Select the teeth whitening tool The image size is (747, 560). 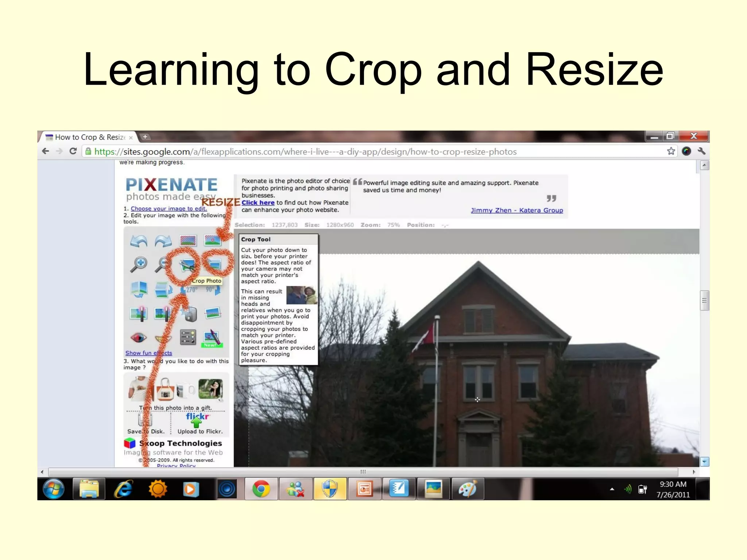pyautogui.click(x=163, y=338)
